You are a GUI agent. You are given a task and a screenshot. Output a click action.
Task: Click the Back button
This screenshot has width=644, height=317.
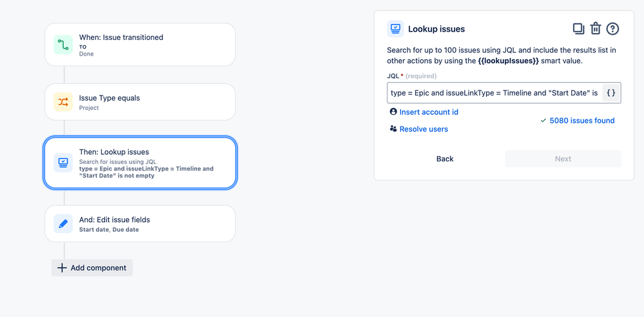(x=445, y=159)
